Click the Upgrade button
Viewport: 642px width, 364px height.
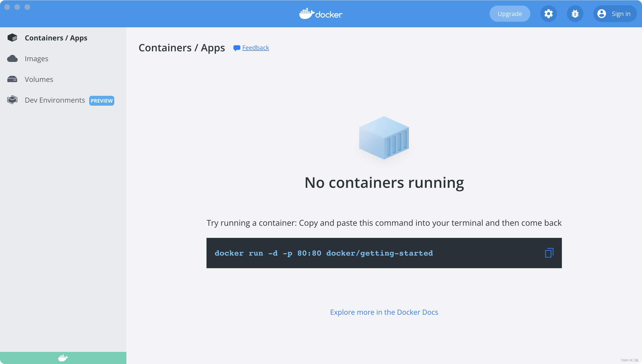509,13
